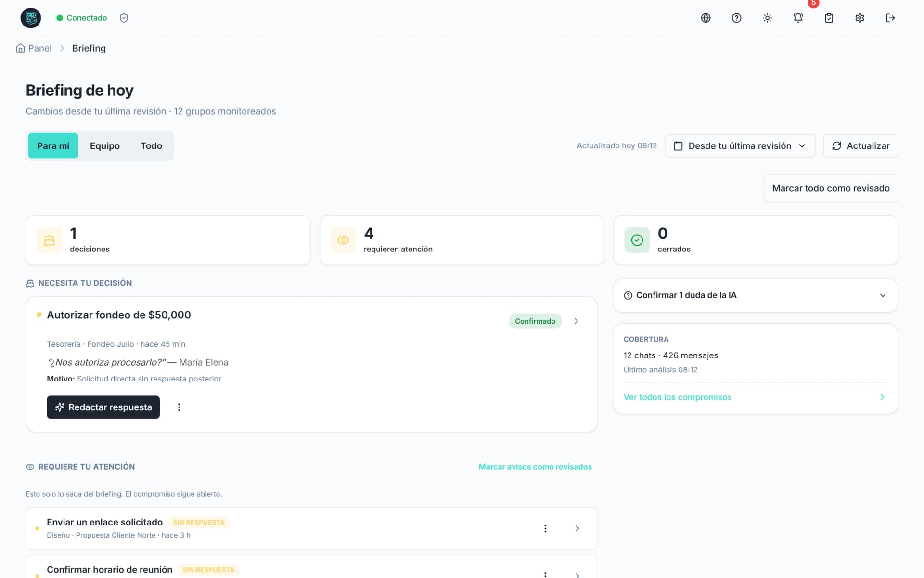Open help question mark icon
Screen dimensions: 924x578
click(x=736, y=18)
